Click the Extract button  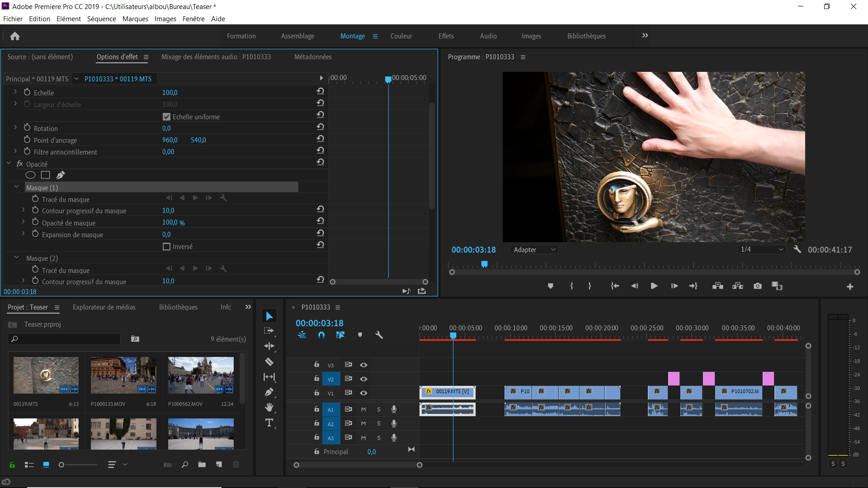[738, 286]
